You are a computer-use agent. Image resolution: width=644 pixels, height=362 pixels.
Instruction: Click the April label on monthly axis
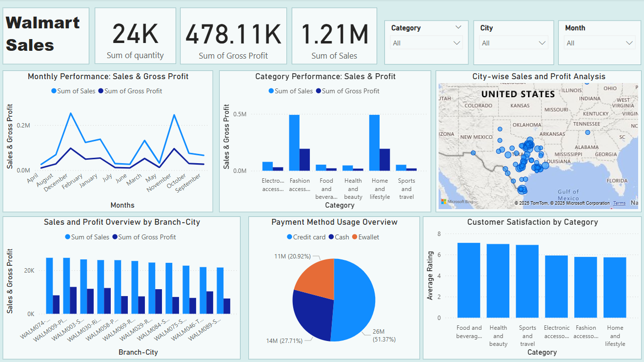point(33,179)
